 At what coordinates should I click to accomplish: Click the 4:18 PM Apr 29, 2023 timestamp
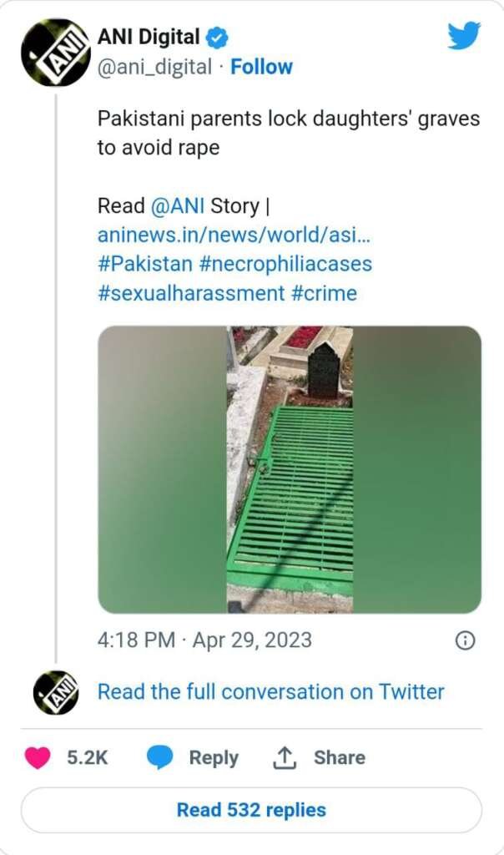click(x=204, y=640)
